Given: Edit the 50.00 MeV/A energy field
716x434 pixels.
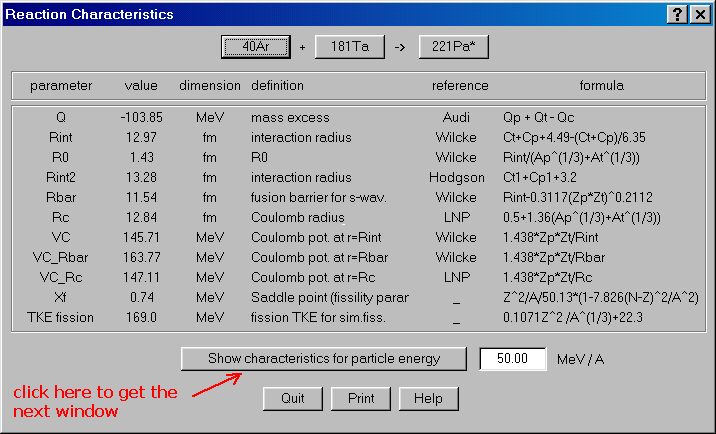Looking at the screenshot, I should (x=512, y=358).
